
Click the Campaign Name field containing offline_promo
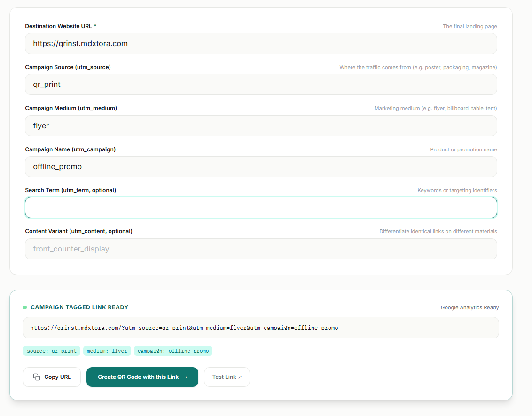point(261,166)
